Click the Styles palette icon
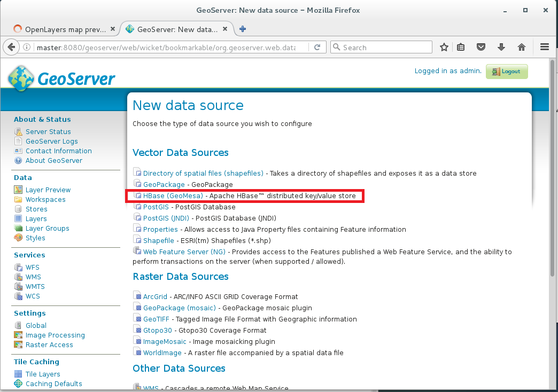This screenshot has height=392, width=558. pyautogui.click(x=18, y=238)
